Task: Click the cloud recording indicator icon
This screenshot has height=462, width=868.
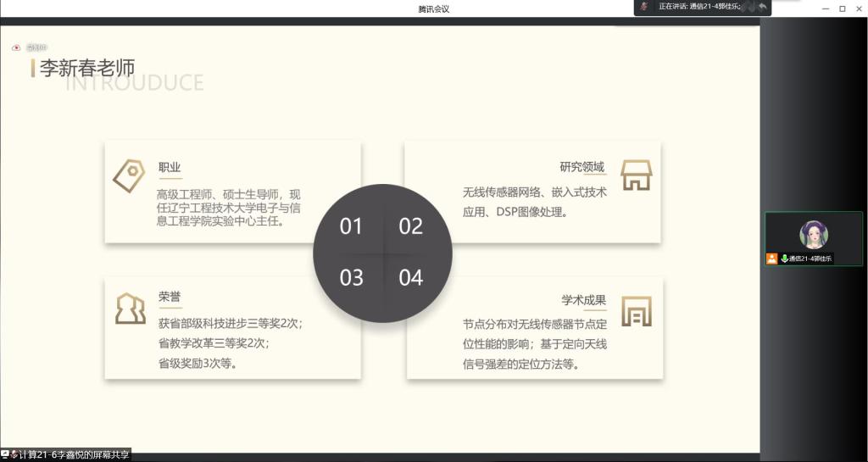Action: coord(16,48)
